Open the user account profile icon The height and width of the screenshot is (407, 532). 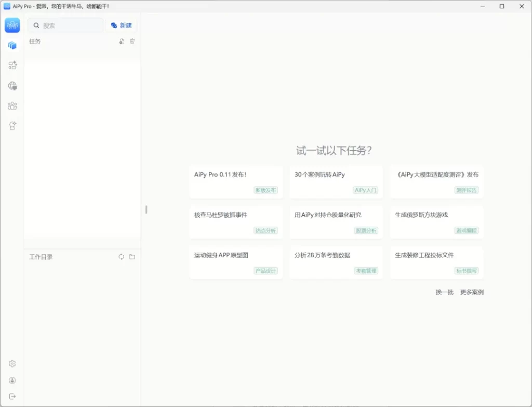coord(12,380)
